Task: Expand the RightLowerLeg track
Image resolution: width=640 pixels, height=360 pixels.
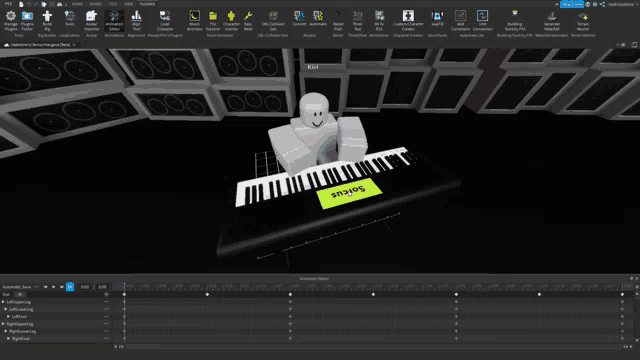Action: coord(6,331)
